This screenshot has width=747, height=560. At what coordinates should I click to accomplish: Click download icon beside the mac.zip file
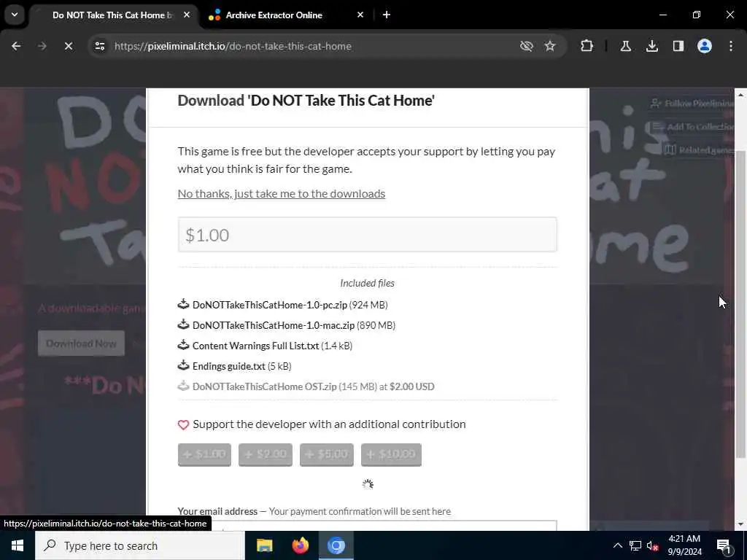183,324
